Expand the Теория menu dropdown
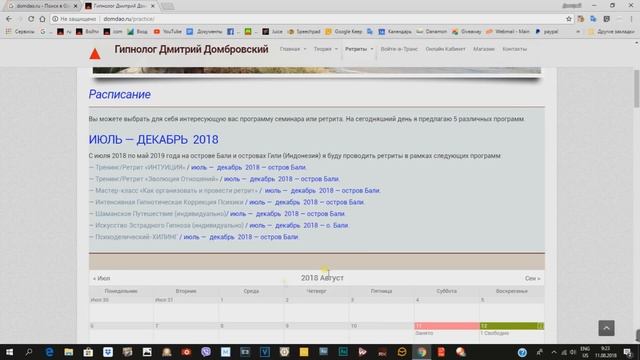The width and height of the screenshot is (640, 360). [326, 49]
